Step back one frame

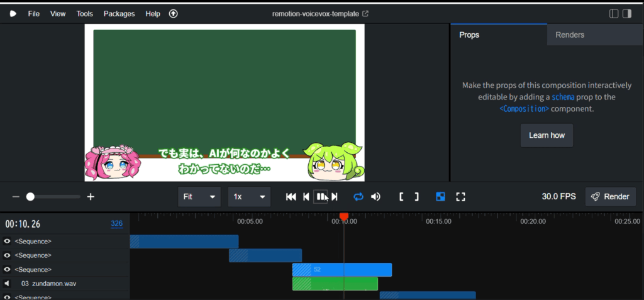pos(306,197)
